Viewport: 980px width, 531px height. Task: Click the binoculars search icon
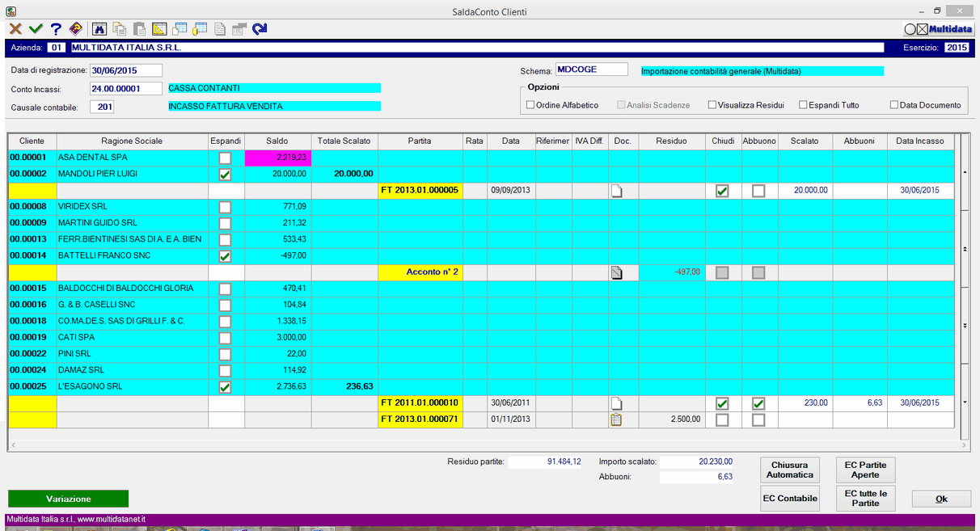click(x=100, y=29)
